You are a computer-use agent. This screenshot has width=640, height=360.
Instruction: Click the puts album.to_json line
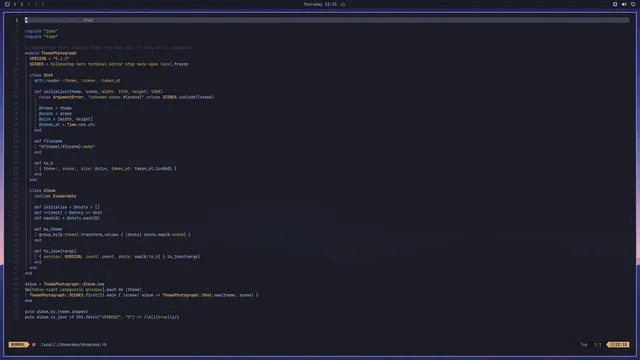tap(102, 317)
